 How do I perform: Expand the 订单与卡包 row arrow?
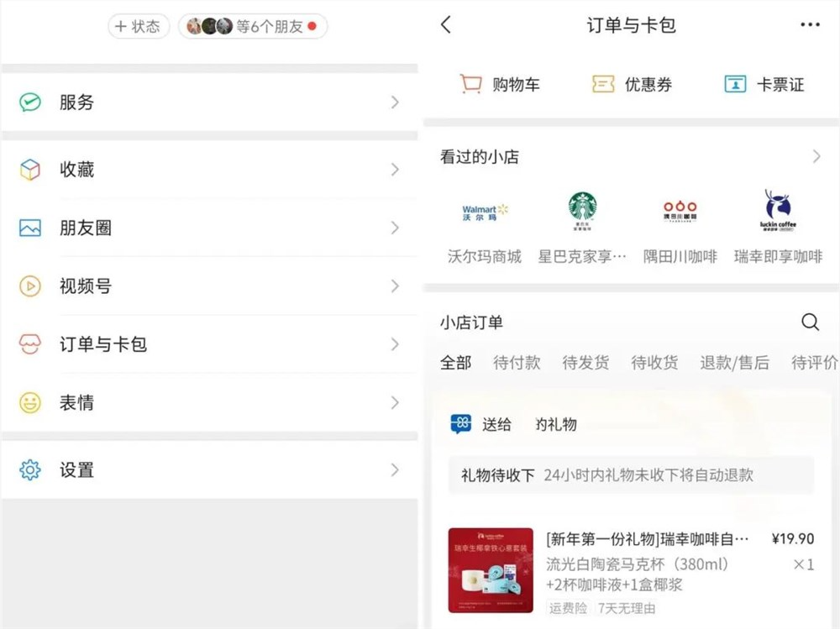tap(395, 344)
